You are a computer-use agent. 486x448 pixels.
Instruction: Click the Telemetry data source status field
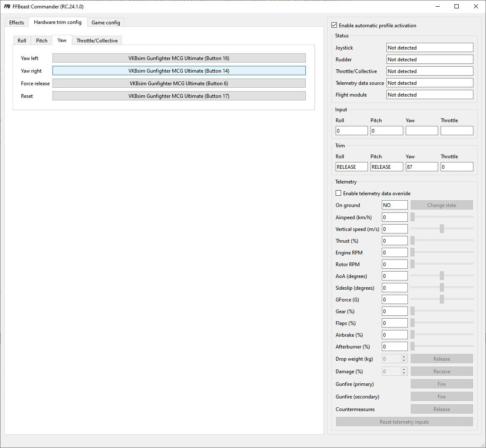[430, 83]
